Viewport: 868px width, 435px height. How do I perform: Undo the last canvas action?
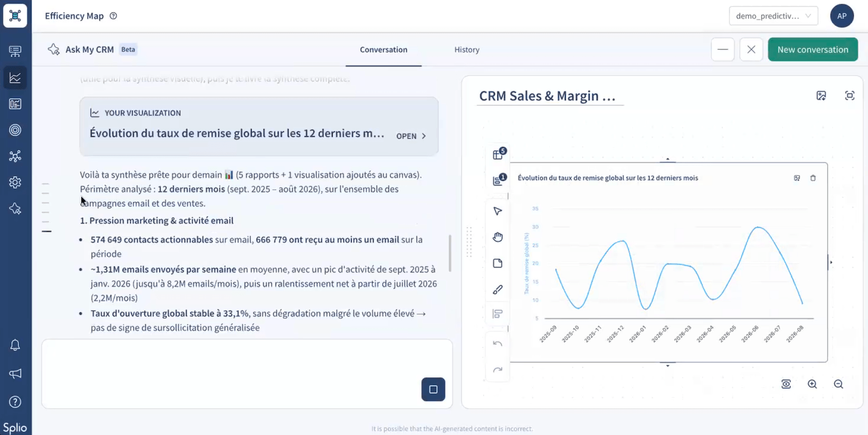[497, 344]
